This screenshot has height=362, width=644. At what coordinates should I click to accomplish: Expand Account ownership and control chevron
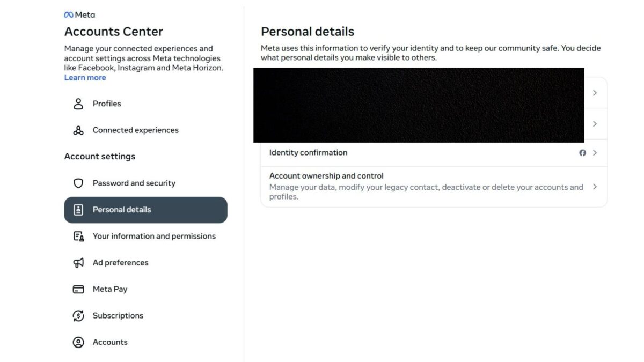[x=595, y=187]
